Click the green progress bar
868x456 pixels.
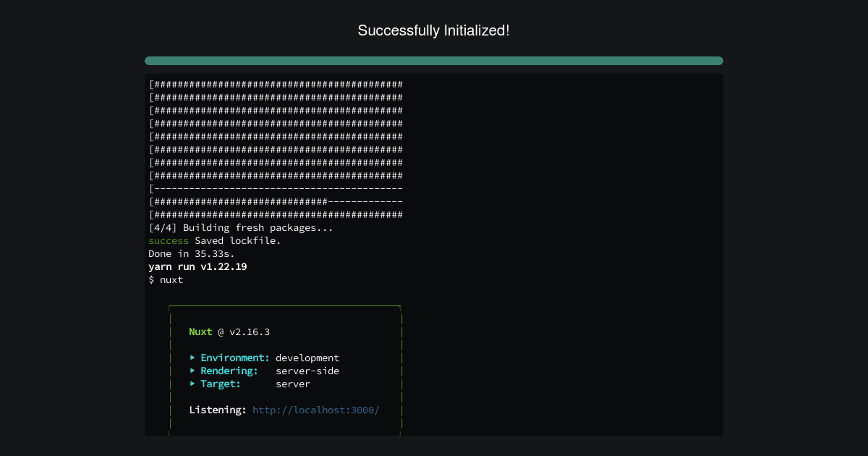[434, 61]
